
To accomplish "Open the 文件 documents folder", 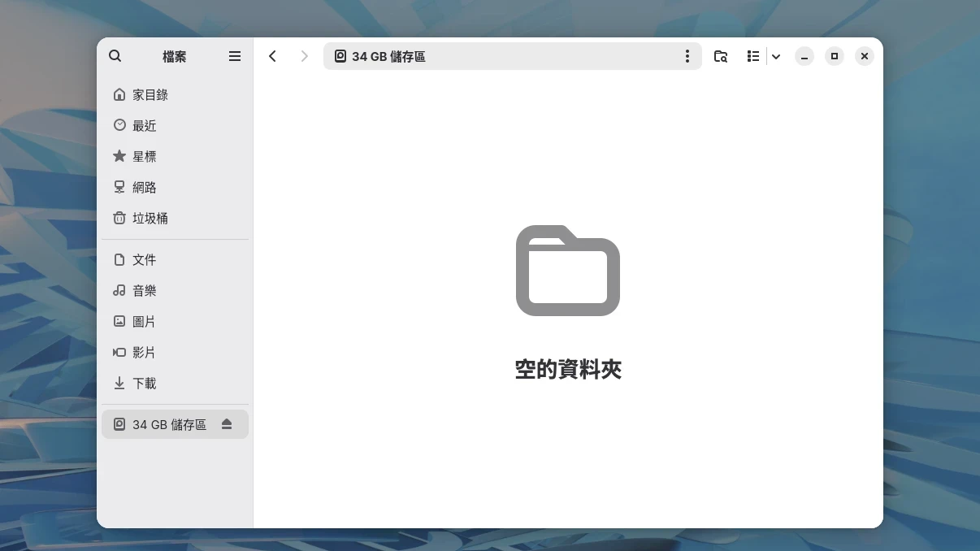I will click(145, 260).
